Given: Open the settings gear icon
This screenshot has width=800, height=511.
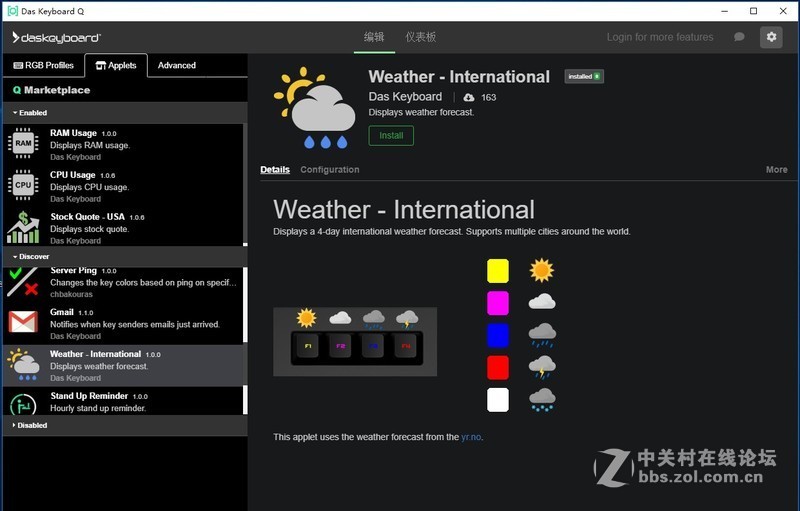Looking at the screenshot, I should [771, 37].
